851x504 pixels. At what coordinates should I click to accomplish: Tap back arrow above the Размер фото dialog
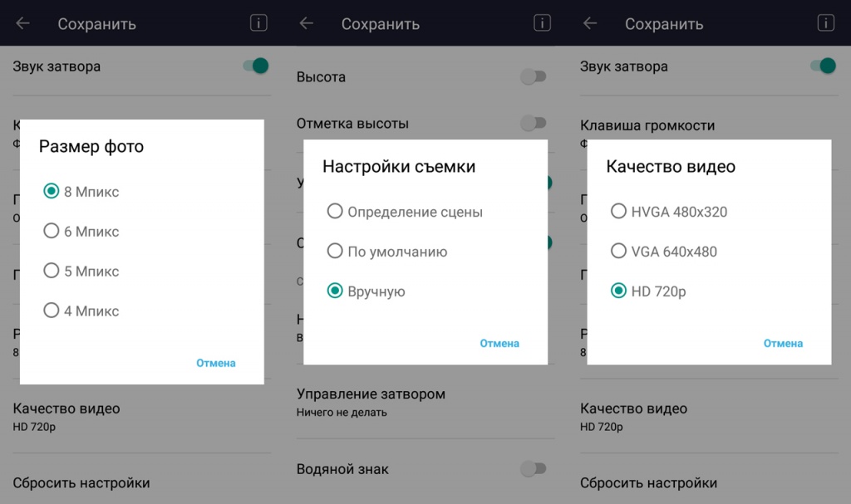pos(22,23)
